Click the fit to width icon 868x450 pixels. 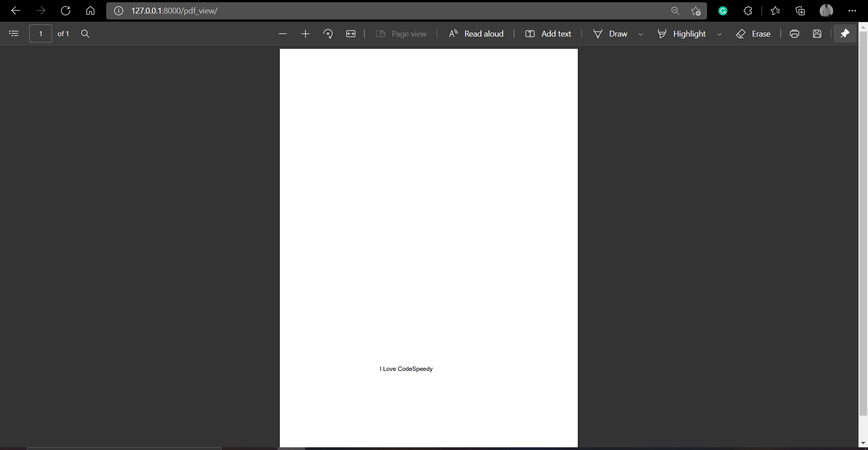tap(351, 34)
